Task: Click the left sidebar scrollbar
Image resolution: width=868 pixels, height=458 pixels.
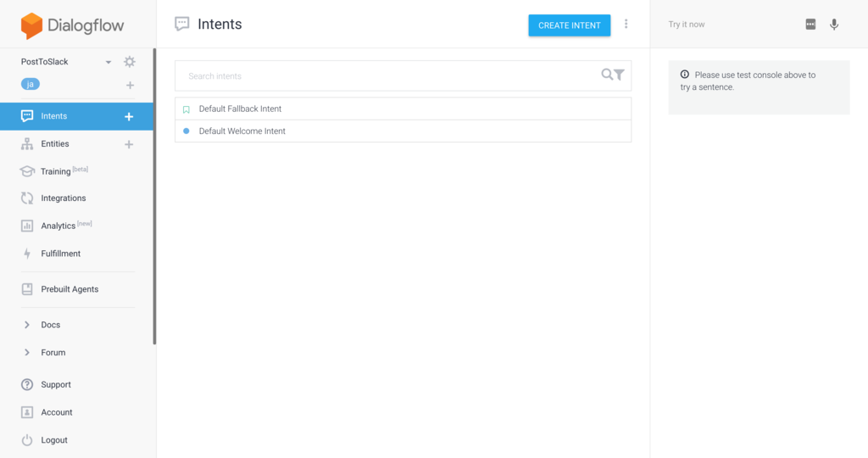Action: click(x=154, y=197)
